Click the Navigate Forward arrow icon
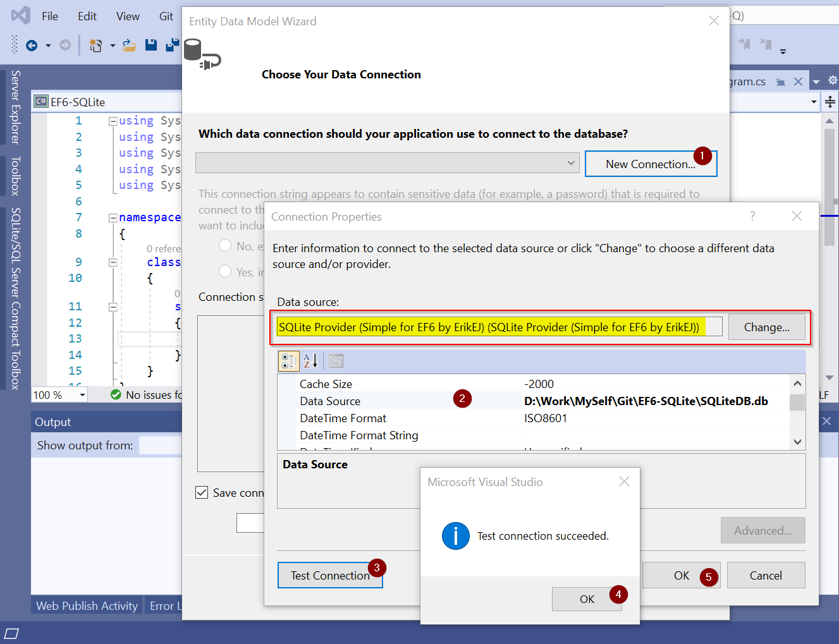 [x=64, y=45]
